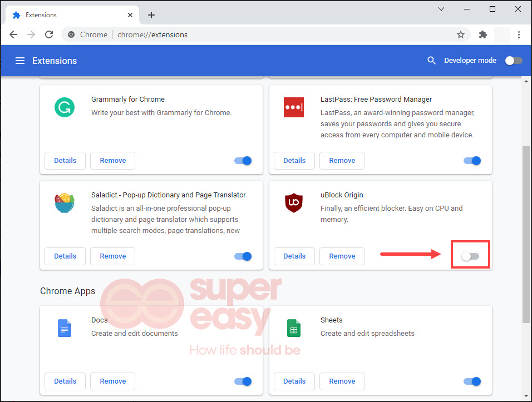Viewport: 532px width, 402px height.
Task: Click 'LastPass: Free Password Manager' title
Action: 376,100
